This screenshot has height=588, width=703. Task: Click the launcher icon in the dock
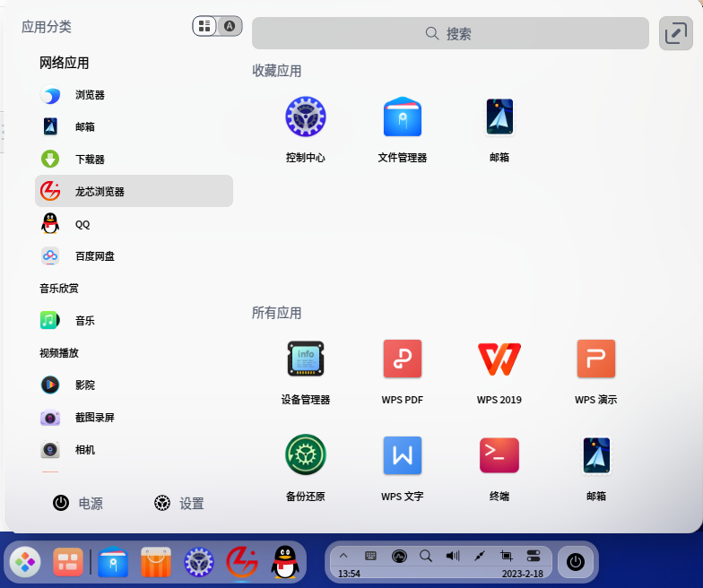click(x=25, y=561)
